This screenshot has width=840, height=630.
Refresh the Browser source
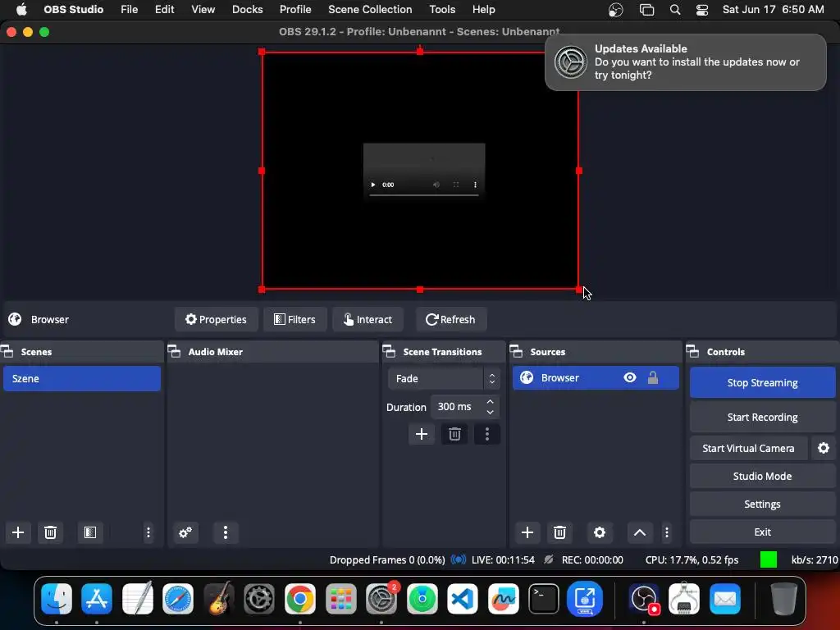tap(450, 319)
